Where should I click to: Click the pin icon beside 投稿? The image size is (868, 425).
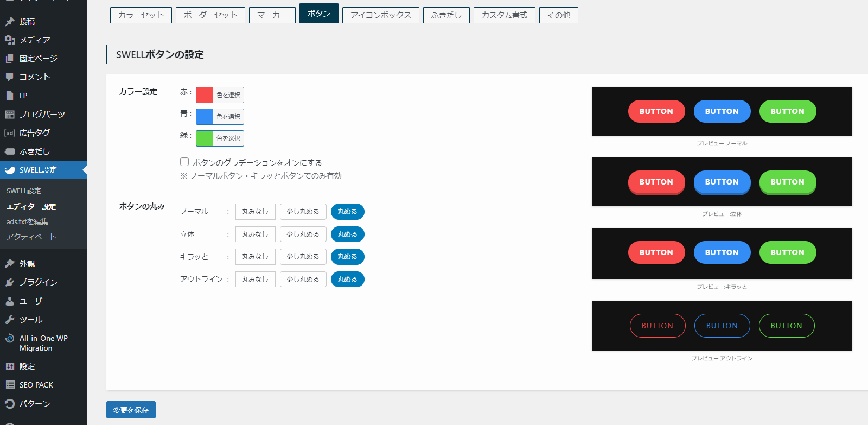point(10,22)
